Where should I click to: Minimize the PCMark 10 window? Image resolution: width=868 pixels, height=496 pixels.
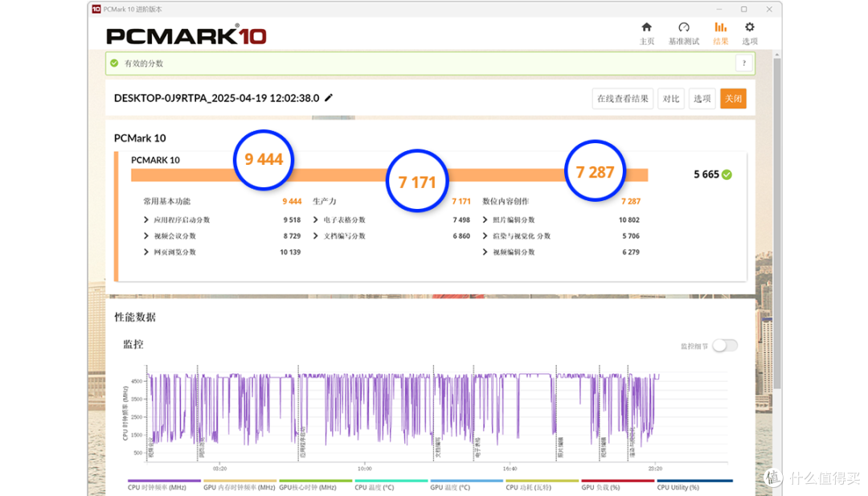pyautogui.click(x=719, y=9)
